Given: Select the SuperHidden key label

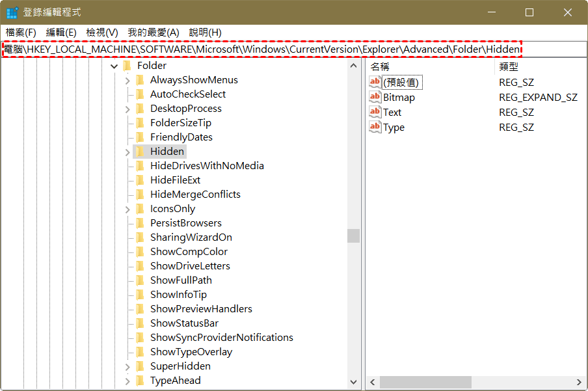Looking at the screenshot, I should 180,366.
